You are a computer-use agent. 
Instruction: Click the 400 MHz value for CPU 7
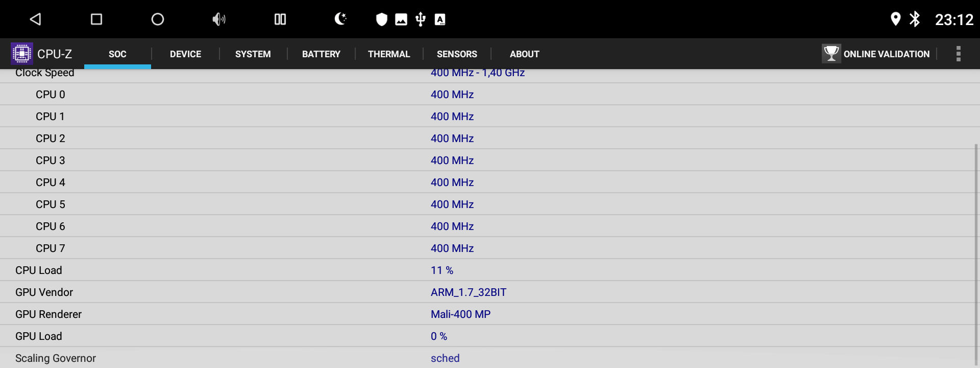tap(452, 248)
